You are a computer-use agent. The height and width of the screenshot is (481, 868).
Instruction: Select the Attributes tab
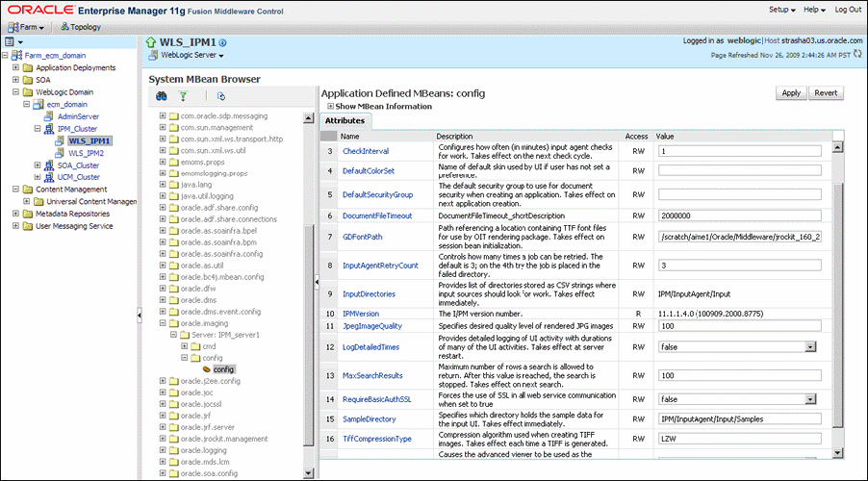[x=345, y=120]
